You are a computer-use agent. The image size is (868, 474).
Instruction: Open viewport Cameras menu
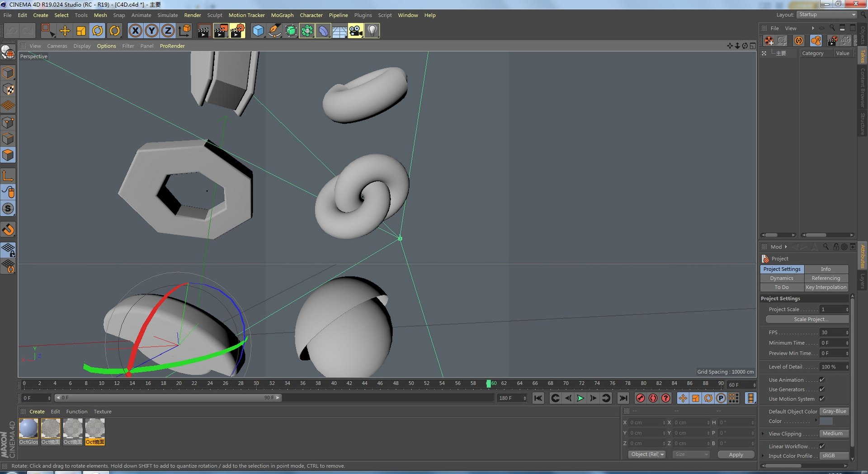57,46
